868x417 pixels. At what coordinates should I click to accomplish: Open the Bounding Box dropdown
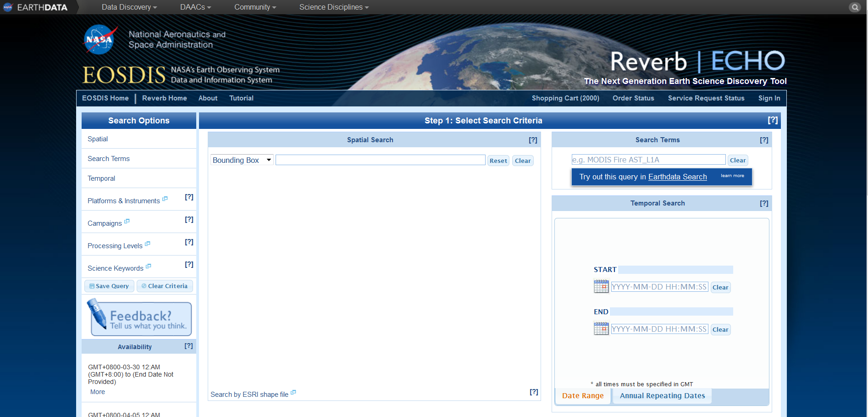pyautogui.click(x=242, y=160)
